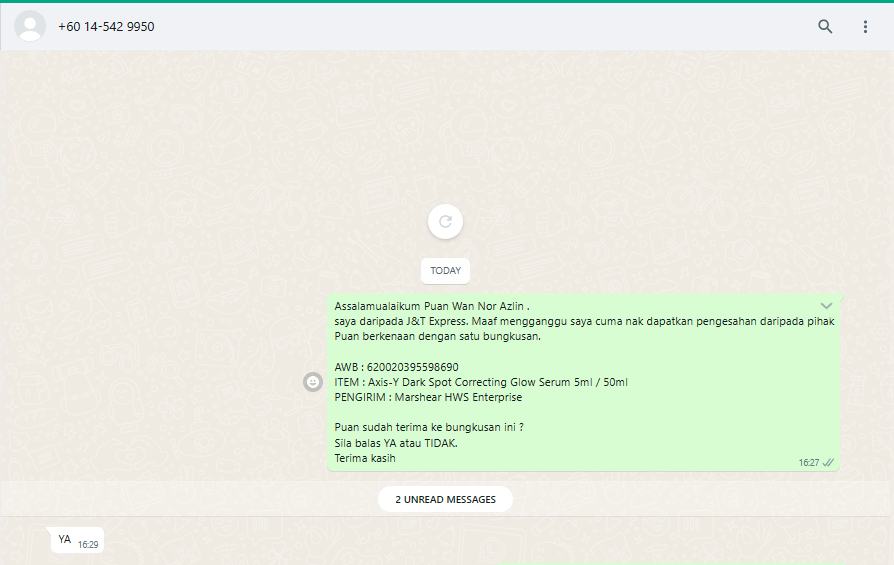
Task: Click the emoji reaction icon beside message
Action: pyautogui.click(x=313, y=382)
